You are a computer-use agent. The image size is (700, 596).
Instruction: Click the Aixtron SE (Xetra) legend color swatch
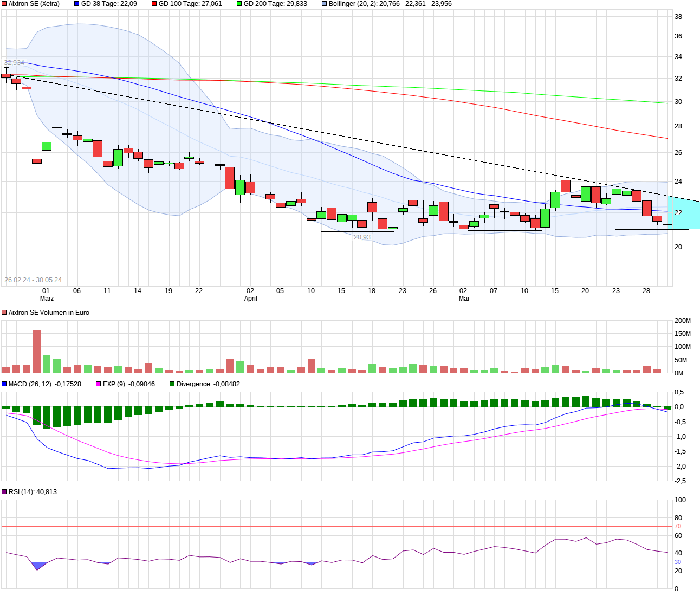point(4,4)
